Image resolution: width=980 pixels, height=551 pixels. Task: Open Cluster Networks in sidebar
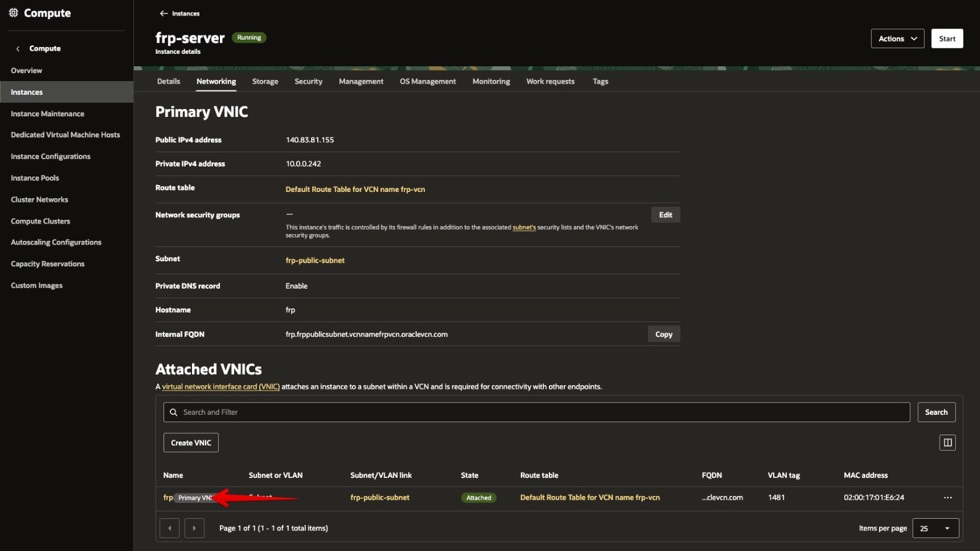[40, 200]
